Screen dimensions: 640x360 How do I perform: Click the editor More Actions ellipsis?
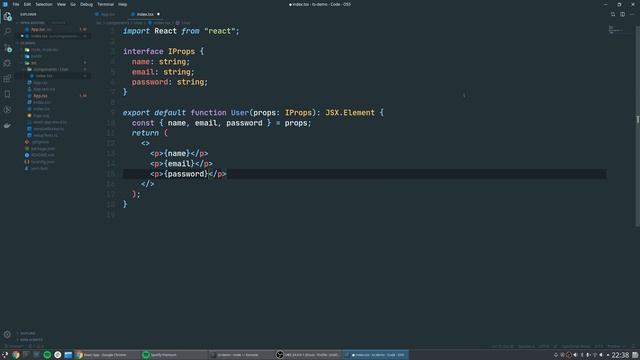pos(632,14)
